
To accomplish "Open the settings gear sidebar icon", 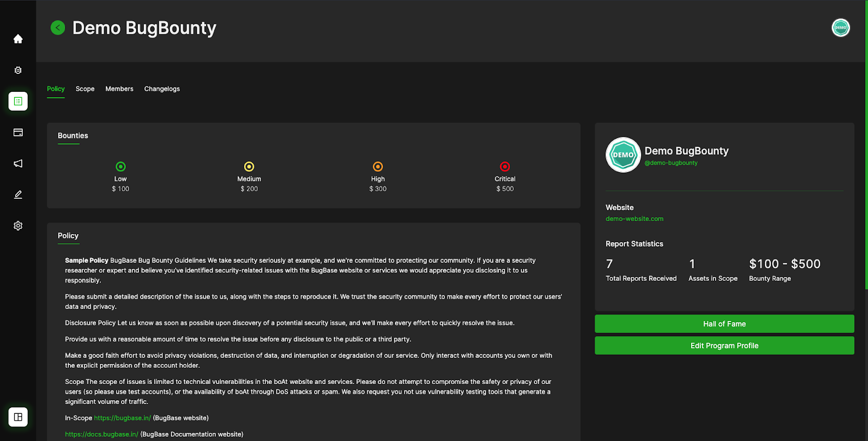I will tap(18, 225).
